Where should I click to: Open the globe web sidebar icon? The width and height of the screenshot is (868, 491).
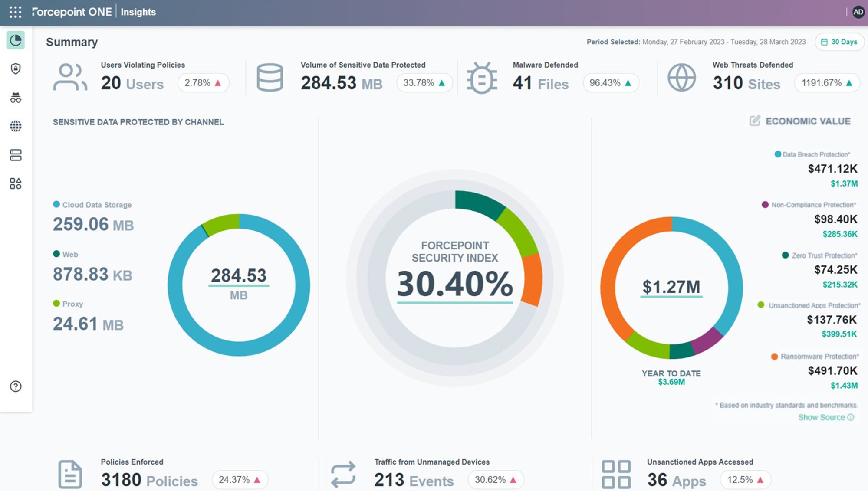click(16, 126)
